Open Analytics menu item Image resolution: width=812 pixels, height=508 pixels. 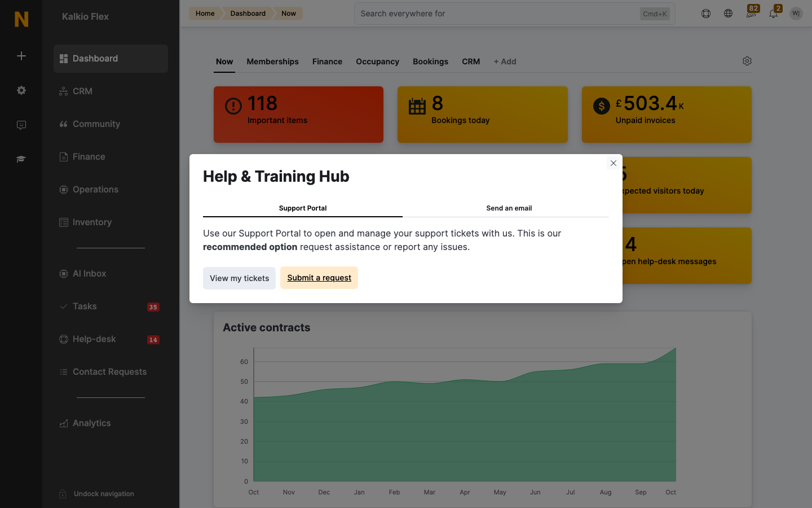coord(111,423)
